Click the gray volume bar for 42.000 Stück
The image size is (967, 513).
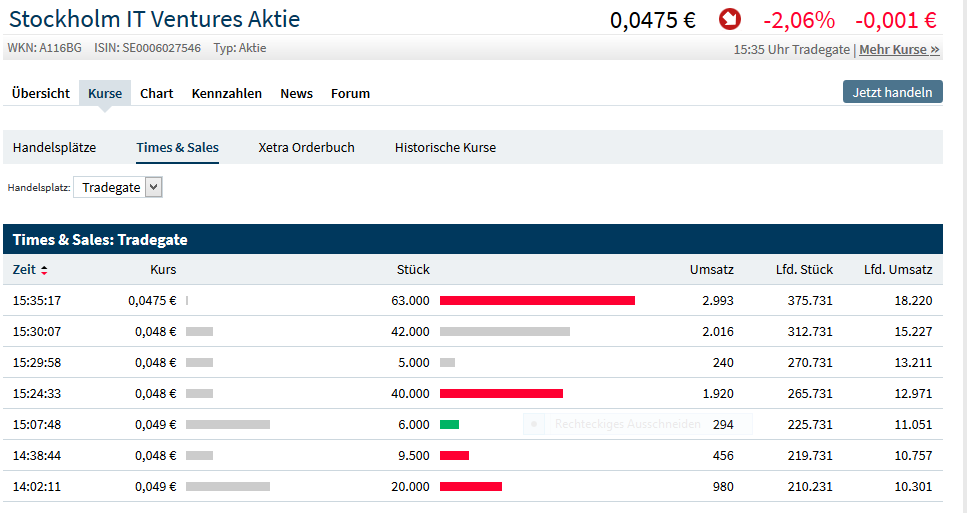(504, 332)
